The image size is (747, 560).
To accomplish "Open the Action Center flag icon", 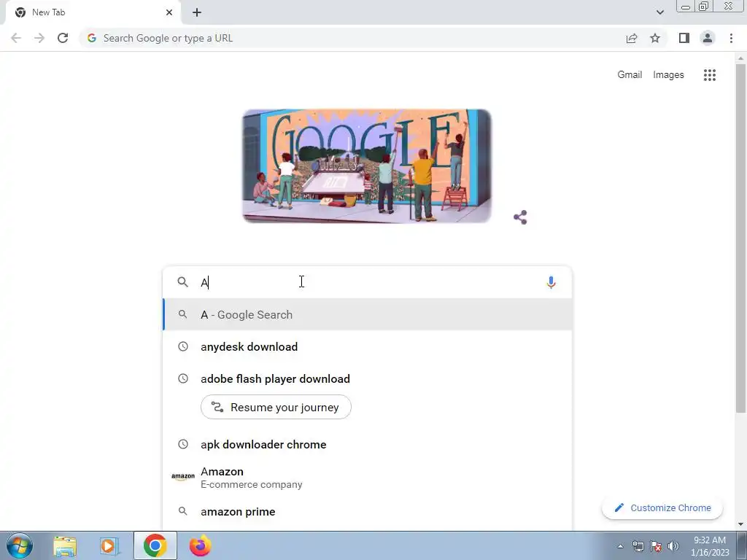I will coord(656,546).
